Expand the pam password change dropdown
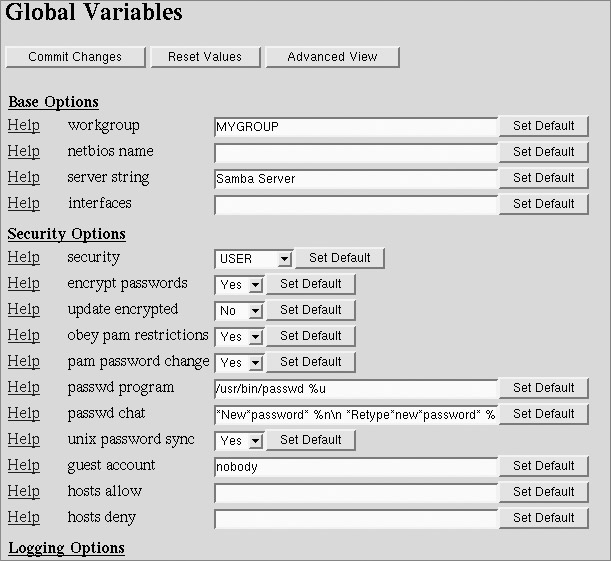 239,363
